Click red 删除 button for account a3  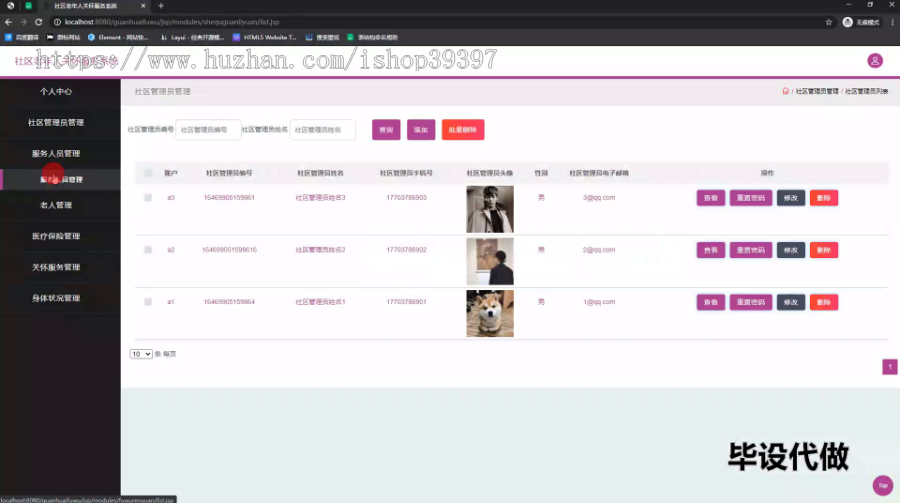pyautogui.click(x=824, y=198)
